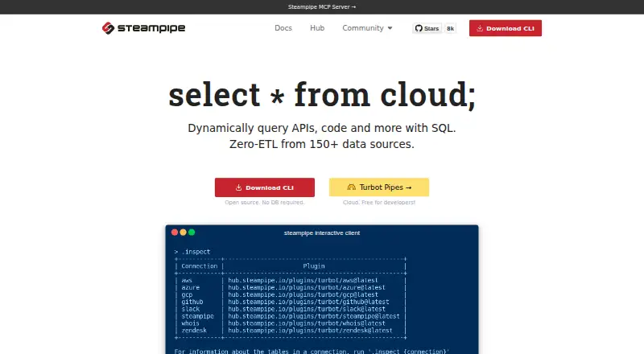Screen dimensions: 644x354
Task: Click the 'aws' connection row
Action: tap(290, 281)
